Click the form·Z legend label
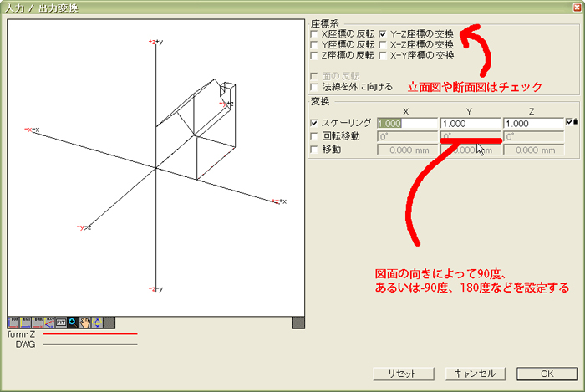This screenshot has width=585, height=392. [x=21, y=334]
